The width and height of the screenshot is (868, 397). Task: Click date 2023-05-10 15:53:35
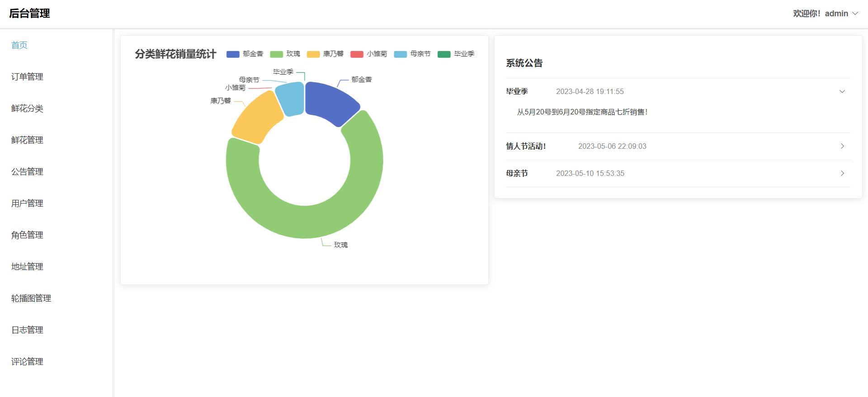point(590,173)
